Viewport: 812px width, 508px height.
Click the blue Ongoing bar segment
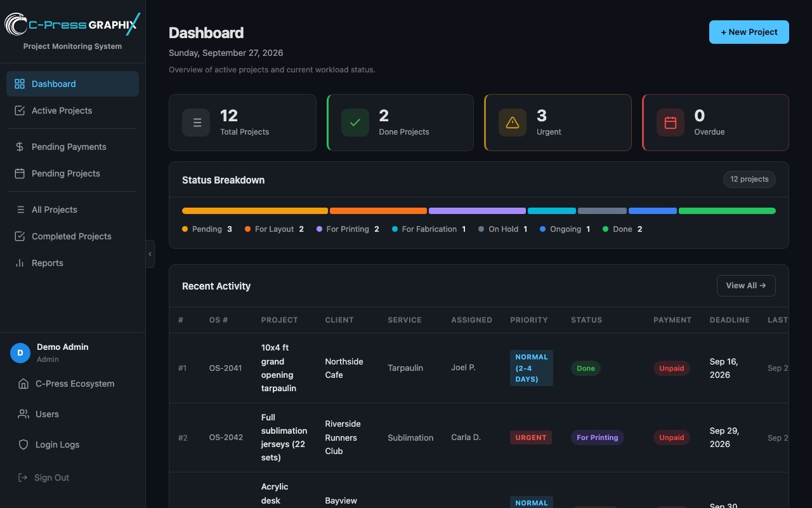coord(653,211)
